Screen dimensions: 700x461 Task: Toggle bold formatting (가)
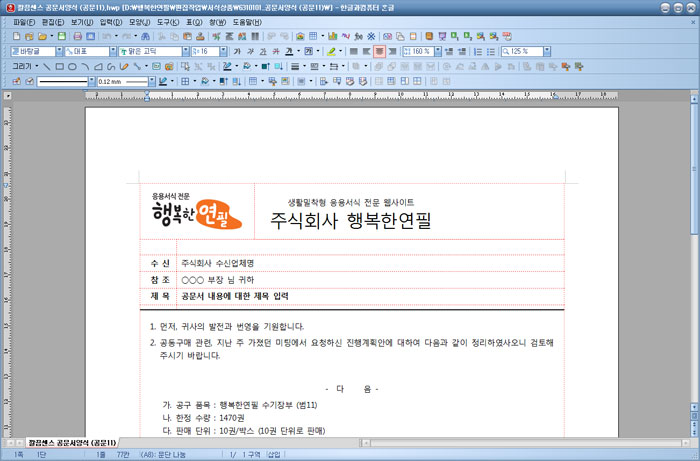[x=237, y=51]
